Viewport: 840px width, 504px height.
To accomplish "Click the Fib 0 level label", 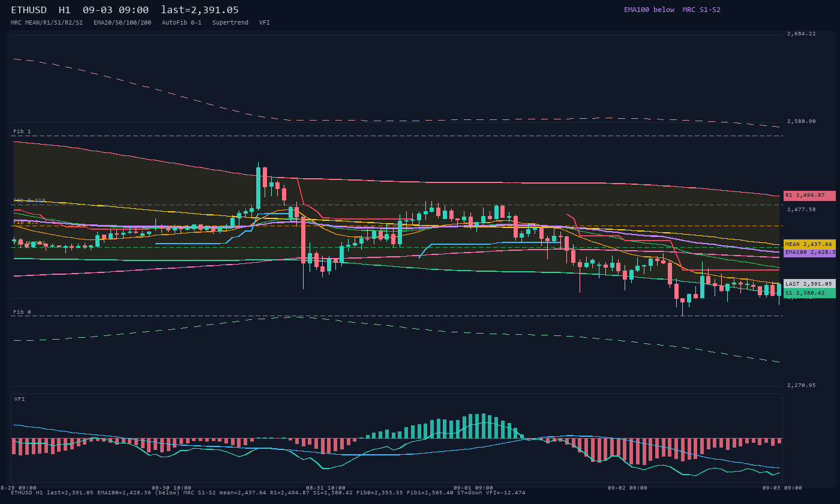I will pos(22,312).
